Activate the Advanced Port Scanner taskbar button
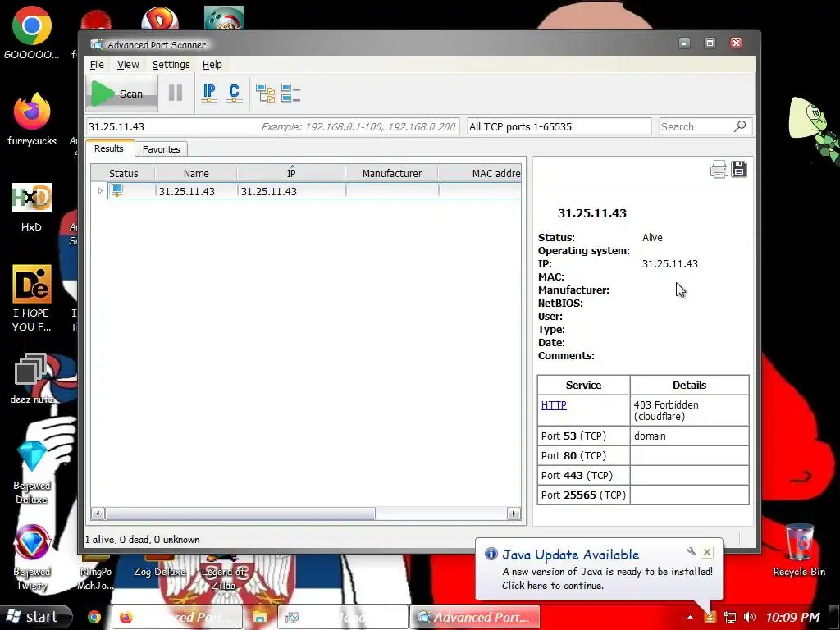The height and width of the screenshot is (630, 840). pos(475,618)
